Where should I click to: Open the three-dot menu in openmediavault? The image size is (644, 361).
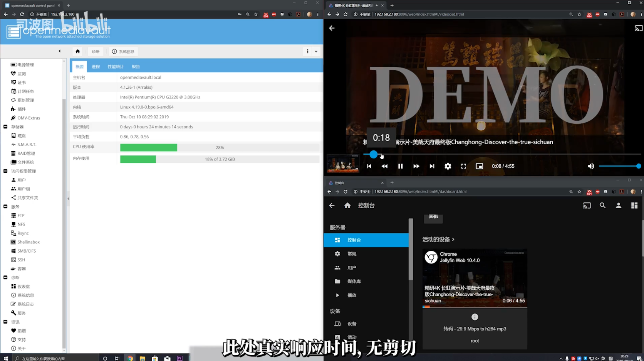pos(307,51)
